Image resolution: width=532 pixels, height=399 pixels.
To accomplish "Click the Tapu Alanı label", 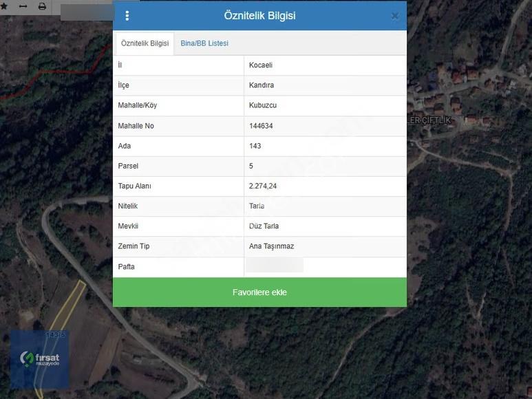I will (134, 186).
